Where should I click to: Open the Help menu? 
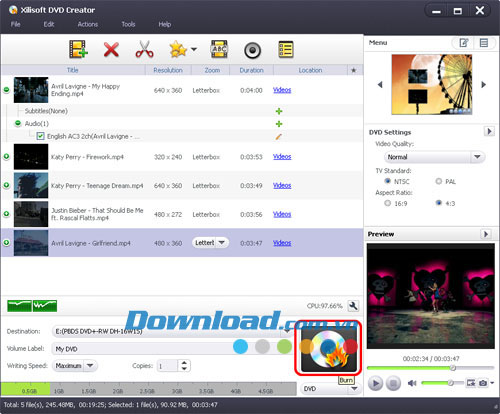click(x=165, y=24)
